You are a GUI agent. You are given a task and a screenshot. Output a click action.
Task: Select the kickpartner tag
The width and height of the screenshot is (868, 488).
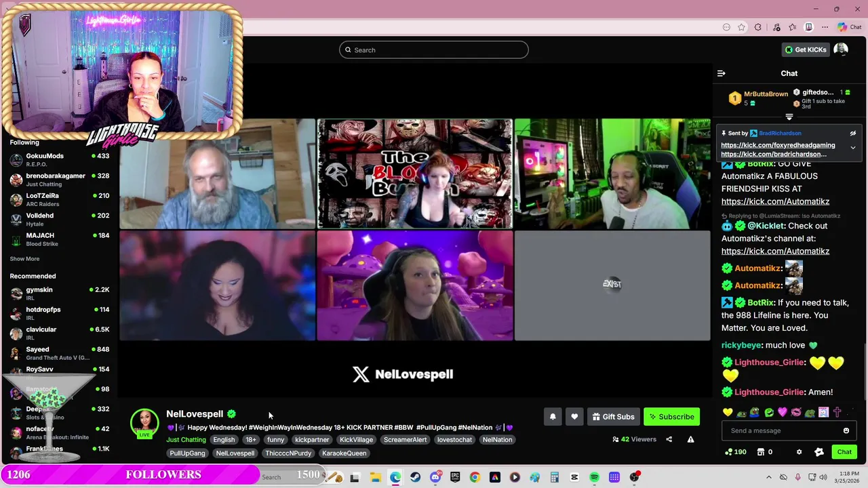pyautogui.click(x=312, y=440)
